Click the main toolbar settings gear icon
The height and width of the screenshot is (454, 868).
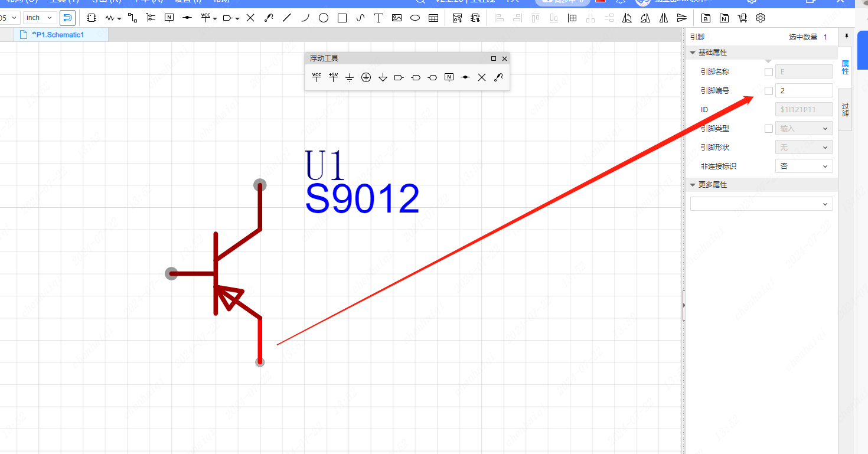761,18
